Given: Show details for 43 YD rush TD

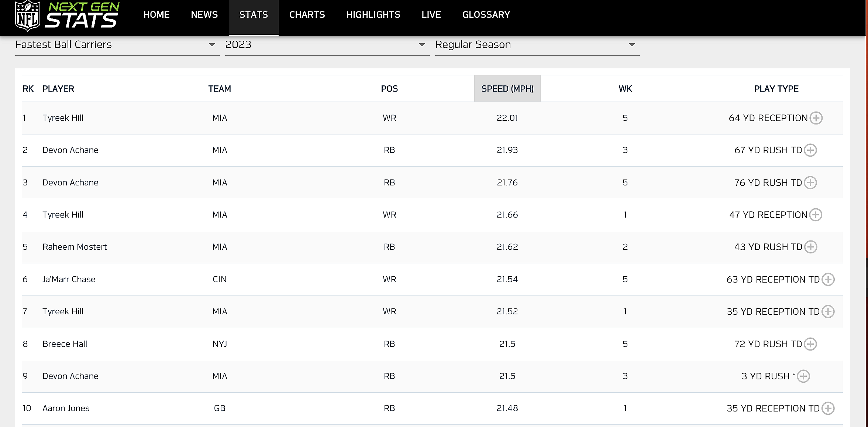Looking at the screenshot, I should click(811, 247).
